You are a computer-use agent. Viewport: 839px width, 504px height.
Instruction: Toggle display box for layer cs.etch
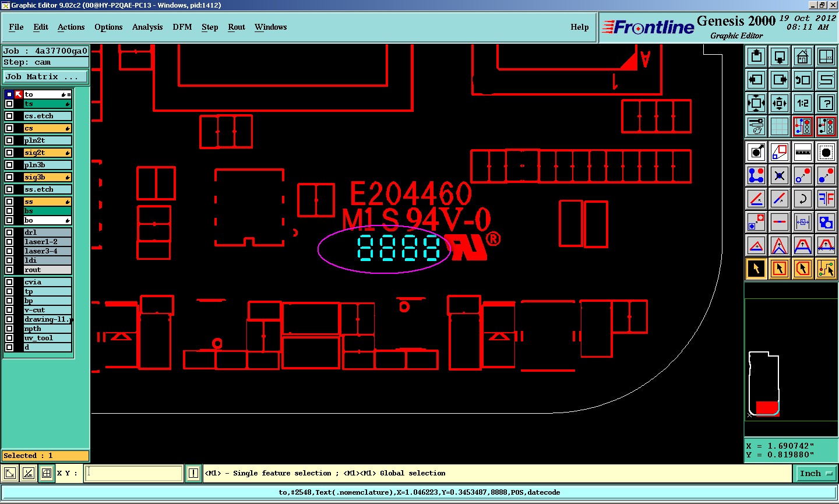(9, 116)
